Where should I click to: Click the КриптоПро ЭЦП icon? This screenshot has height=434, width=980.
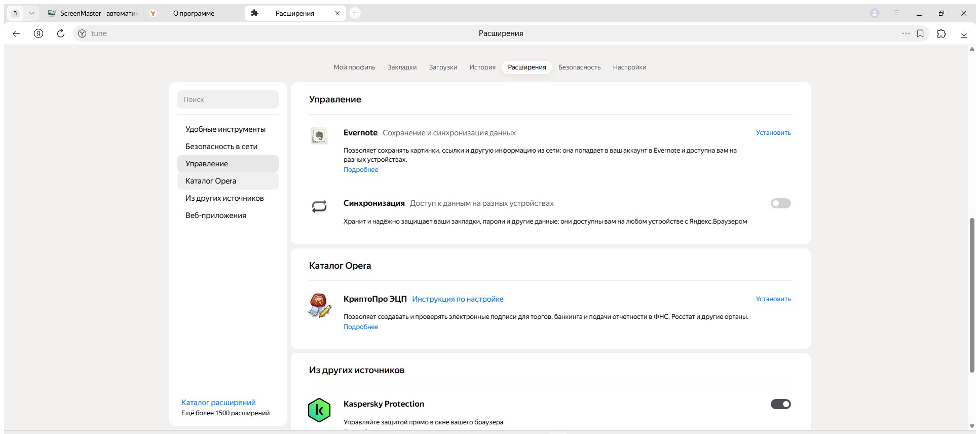(x=319, y=305)
